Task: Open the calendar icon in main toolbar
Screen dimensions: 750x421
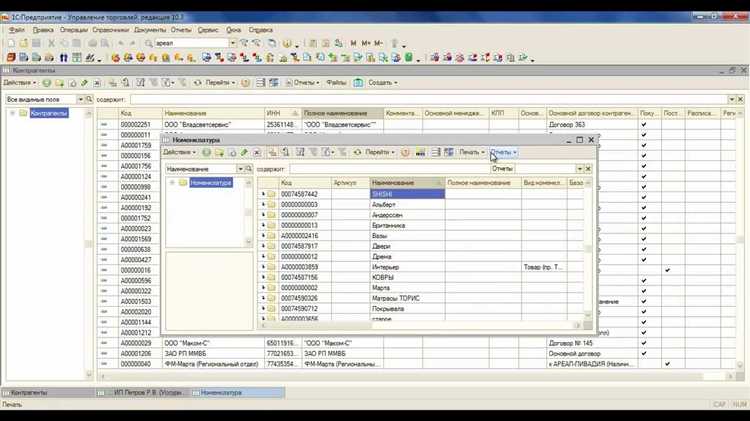Action: click(326, 43)
